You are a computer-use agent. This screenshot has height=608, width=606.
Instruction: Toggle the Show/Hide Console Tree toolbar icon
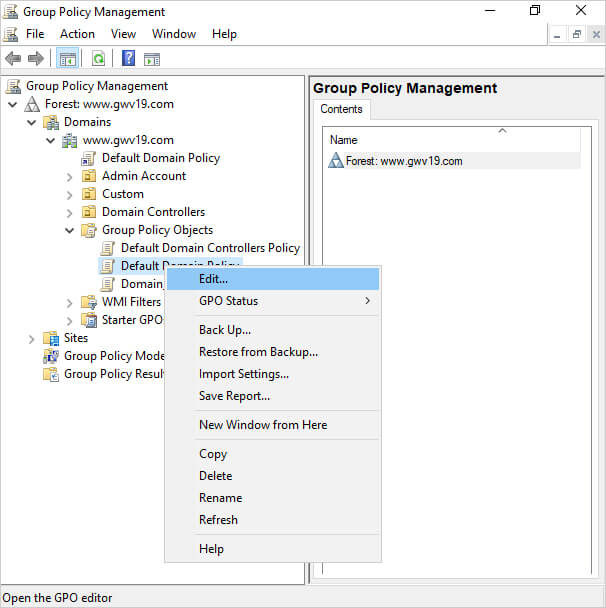[67, 59]
